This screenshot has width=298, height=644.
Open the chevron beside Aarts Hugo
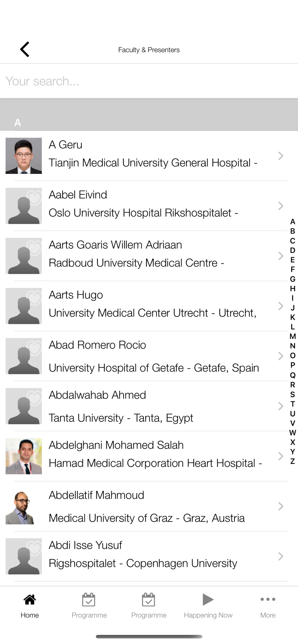pos(281,306)
